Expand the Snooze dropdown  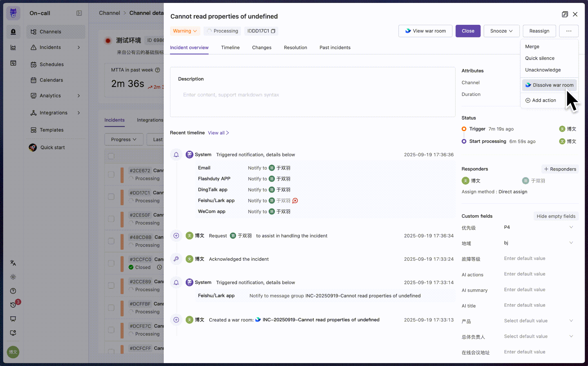coord(501,31)
